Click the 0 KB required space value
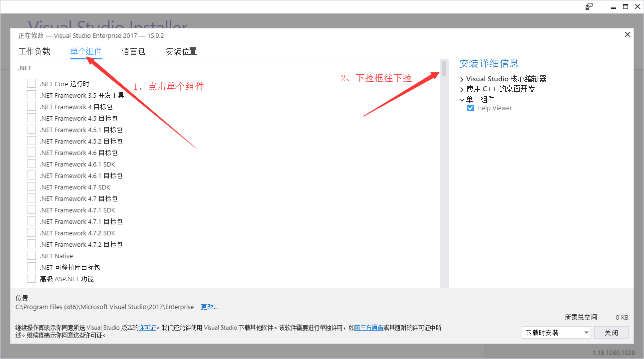This screenshot has height=359, width=644. [622, 317]
